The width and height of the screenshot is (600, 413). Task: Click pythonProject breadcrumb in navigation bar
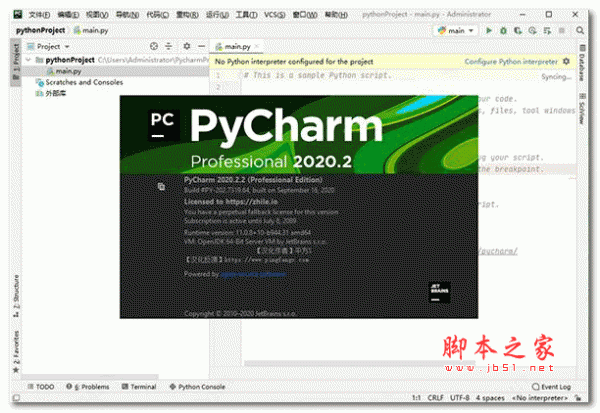40,30
